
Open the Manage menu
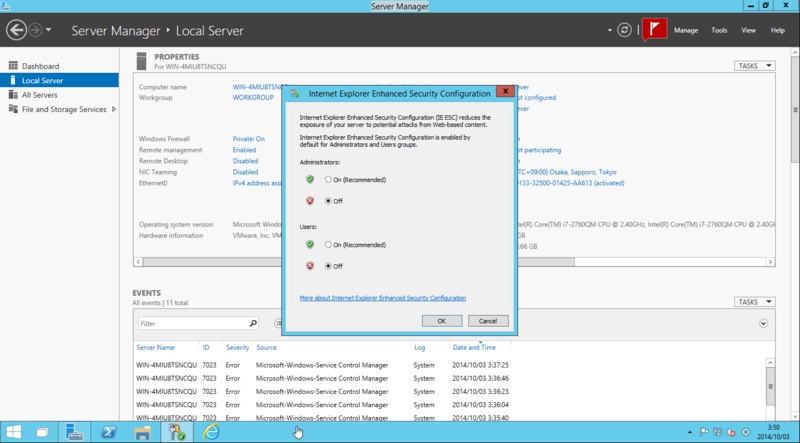[686, 30]
